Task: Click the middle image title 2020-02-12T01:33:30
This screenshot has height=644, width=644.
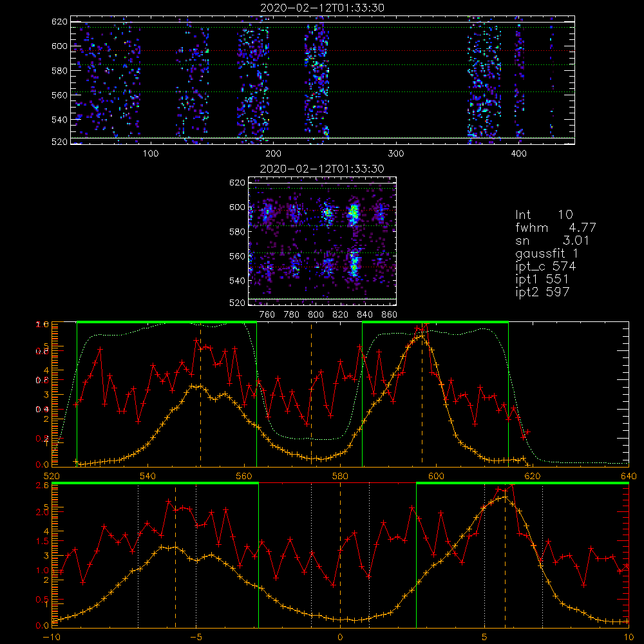Action: [322, 169]
